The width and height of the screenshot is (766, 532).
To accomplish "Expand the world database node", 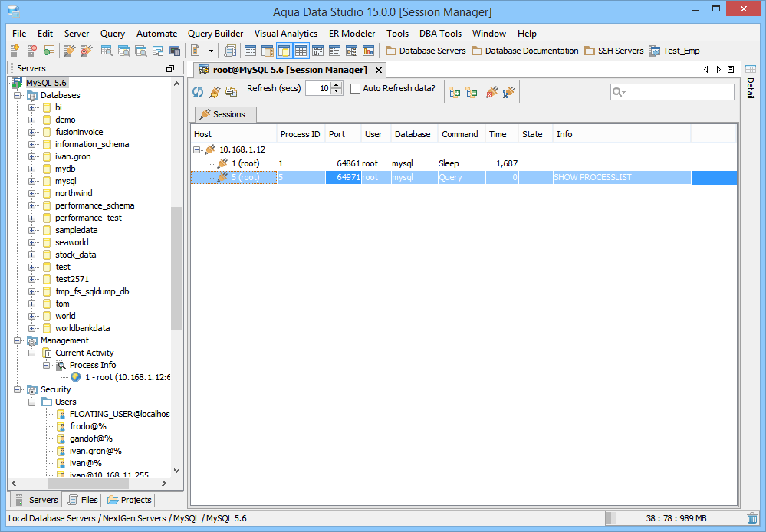I will click(31, 316).
